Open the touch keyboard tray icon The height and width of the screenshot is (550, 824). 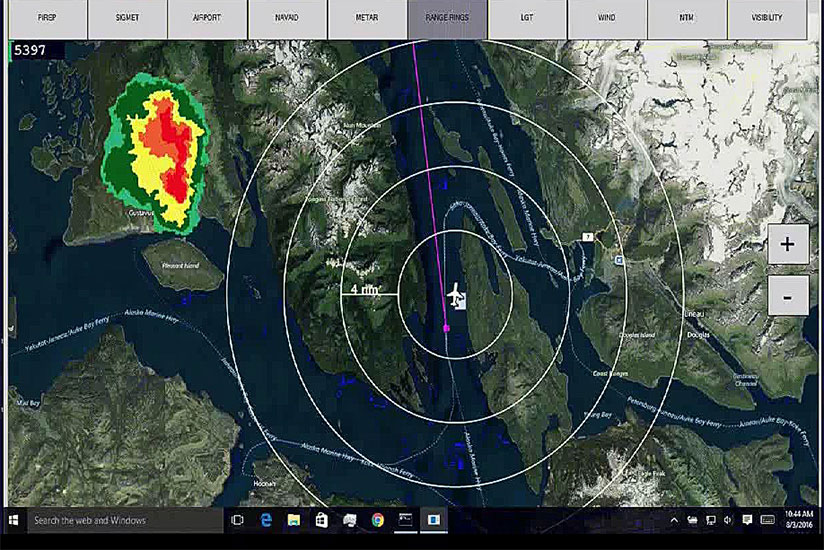coord(768,520)
